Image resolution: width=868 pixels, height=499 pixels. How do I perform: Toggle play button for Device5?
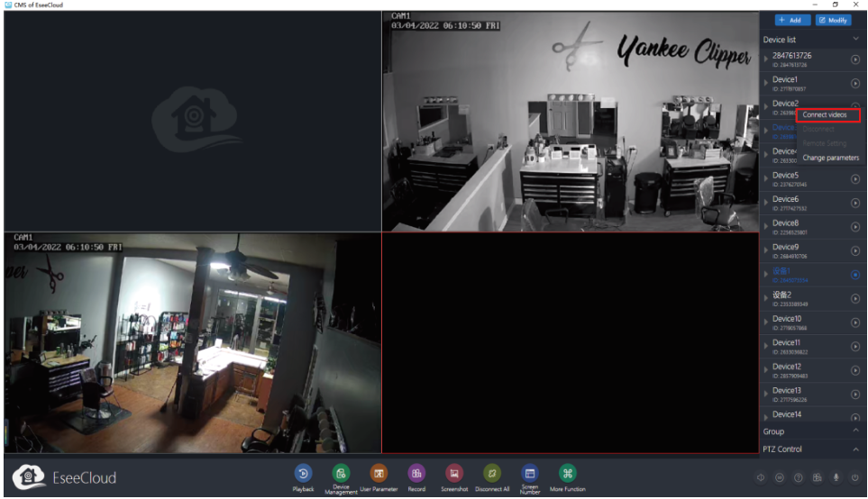854,179
